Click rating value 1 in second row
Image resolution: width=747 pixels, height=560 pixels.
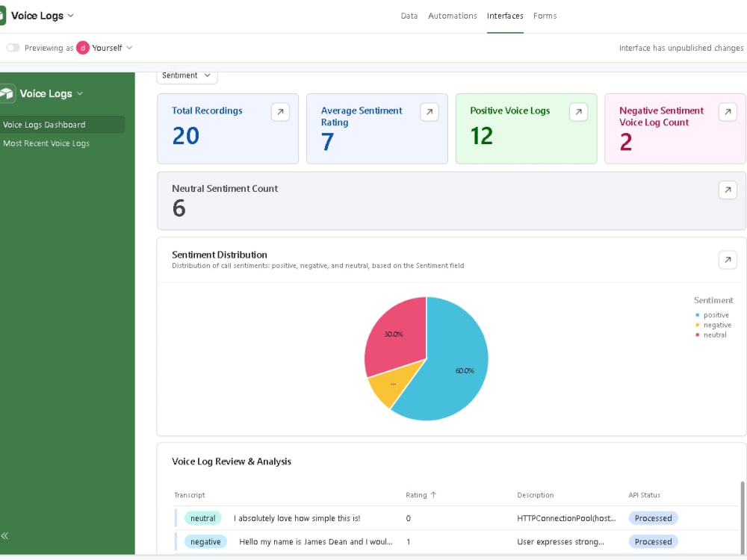pos(409,541)
